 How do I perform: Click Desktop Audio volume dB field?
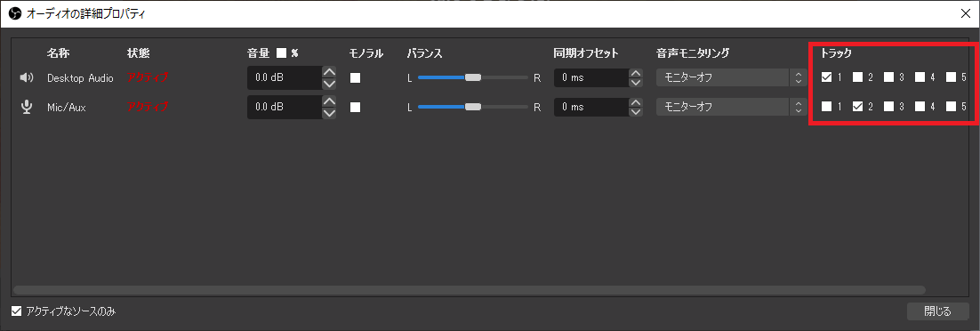(x=285, y=78)
